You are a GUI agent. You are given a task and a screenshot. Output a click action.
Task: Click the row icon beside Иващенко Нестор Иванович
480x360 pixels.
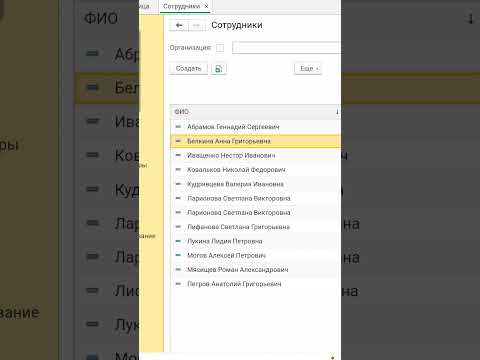(x=178, y=155)
